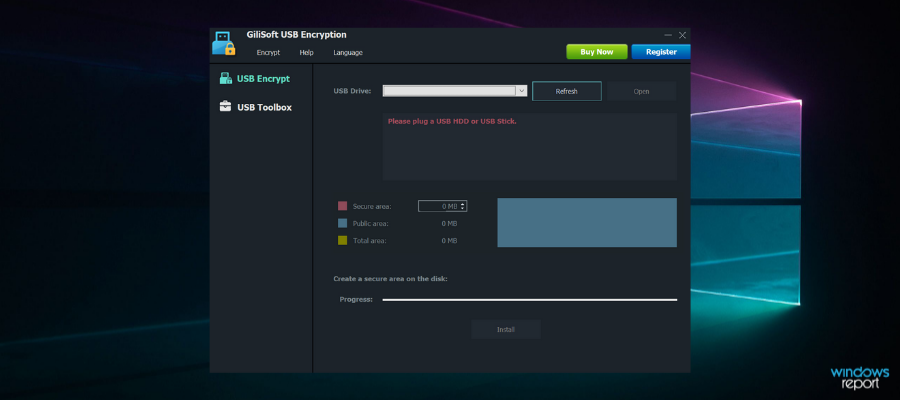Minimize the GiliSoft window
900x400 pixels.
[668, 36]
